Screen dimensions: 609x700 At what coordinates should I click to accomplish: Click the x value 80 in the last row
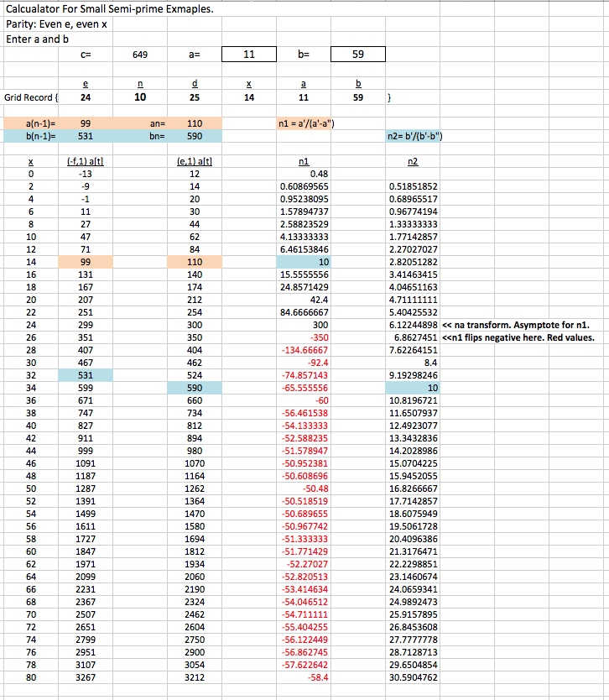(x=31, y=677)
